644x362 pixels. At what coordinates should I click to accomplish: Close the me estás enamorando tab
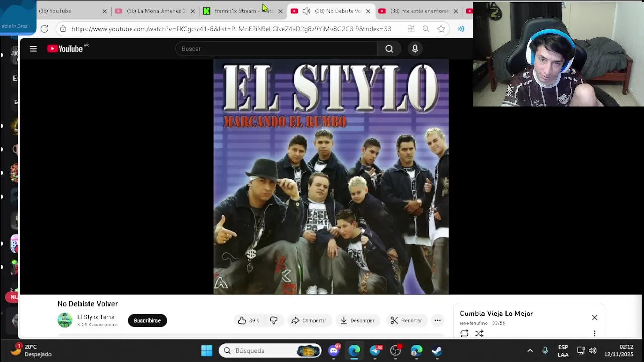[x=456, y=11]
